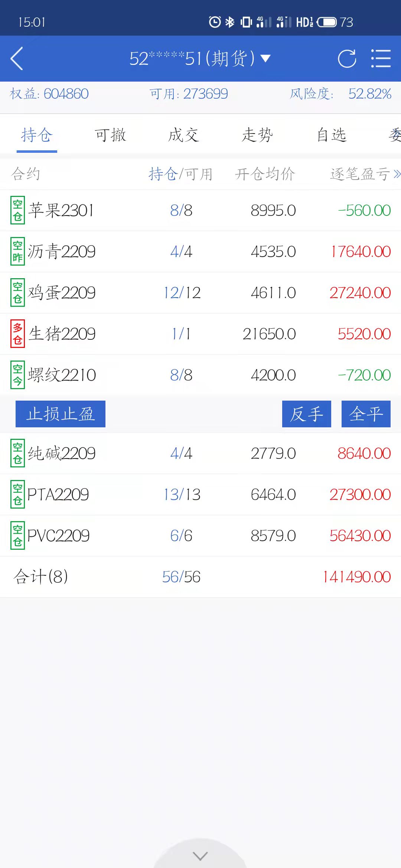Image resolution: width=401 pixels, height=868 pixels.
Task: Switch to the 可撤 tab
Action: [x=110, y=135]
